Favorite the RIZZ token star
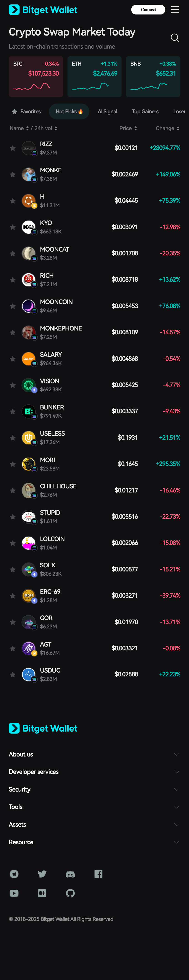This screenshot has height=980, width=189. (12, 148)
